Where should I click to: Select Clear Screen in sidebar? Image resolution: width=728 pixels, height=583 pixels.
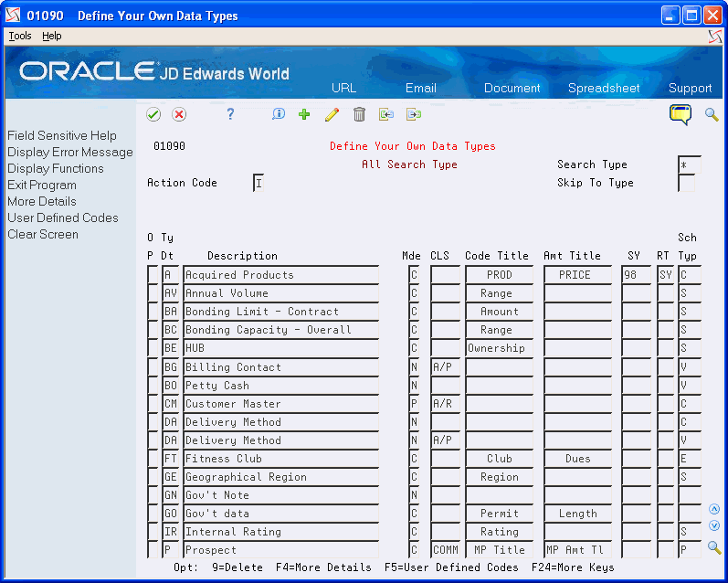coord(43,235)
